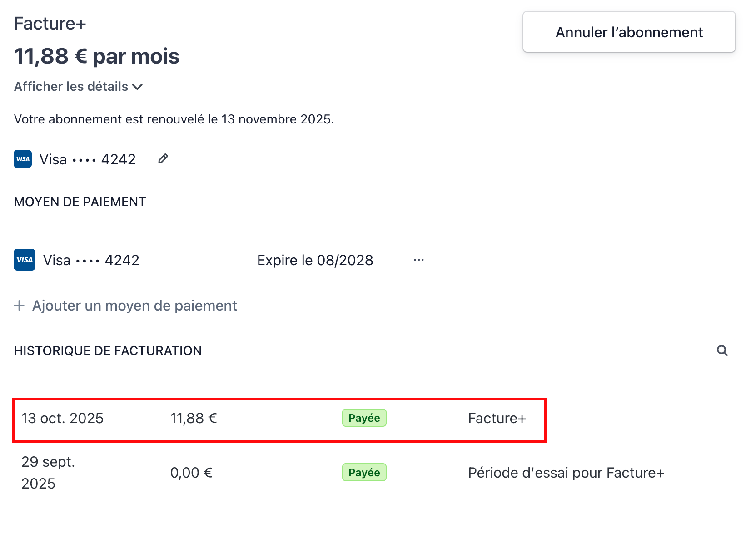Click Visa •••• 4242 in payment methods list
756x533 pixels.
coord(91,260)
